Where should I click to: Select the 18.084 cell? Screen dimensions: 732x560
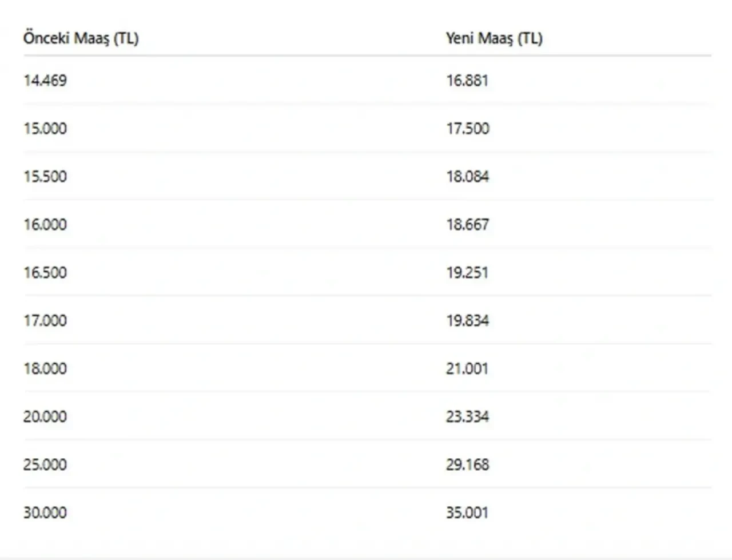468,176
